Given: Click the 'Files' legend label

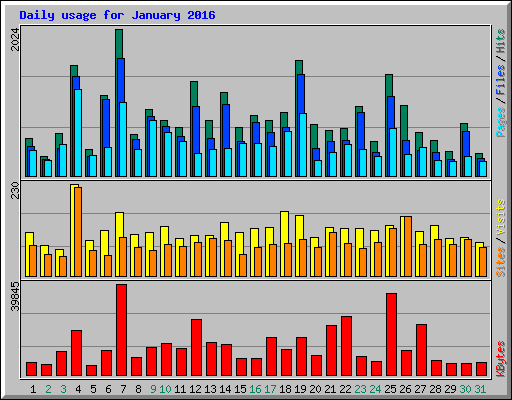Looking at the screenshot, I should point(501,80).
